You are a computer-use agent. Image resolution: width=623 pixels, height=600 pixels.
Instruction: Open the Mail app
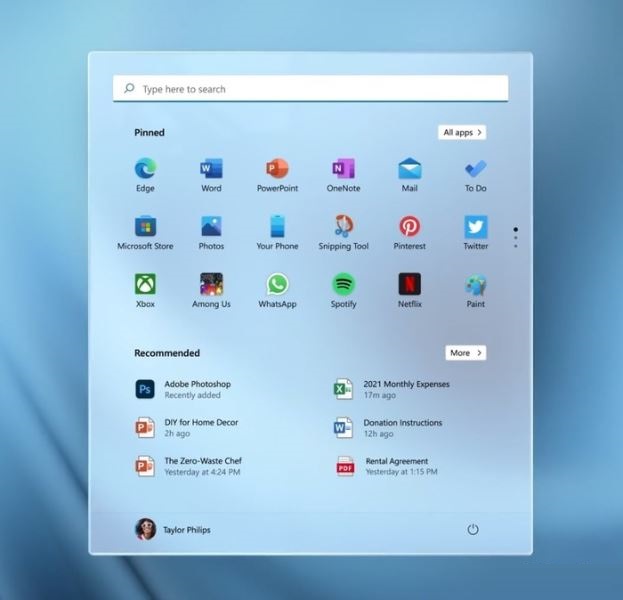click(410, 175)
